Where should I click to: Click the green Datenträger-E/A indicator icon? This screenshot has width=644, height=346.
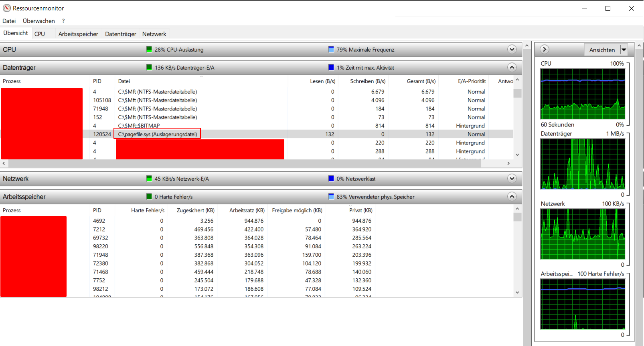point(149,67)
